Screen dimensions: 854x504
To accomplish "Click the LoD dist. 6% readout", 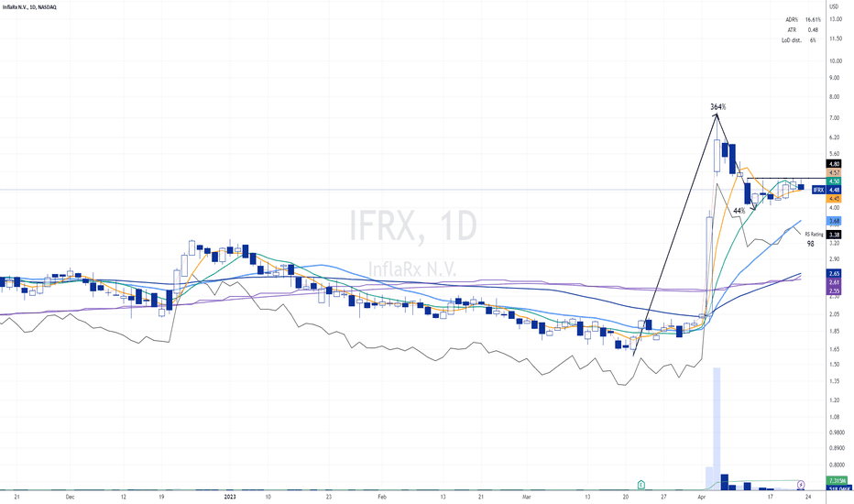I will pyautogui.click(x=799, y=40).
